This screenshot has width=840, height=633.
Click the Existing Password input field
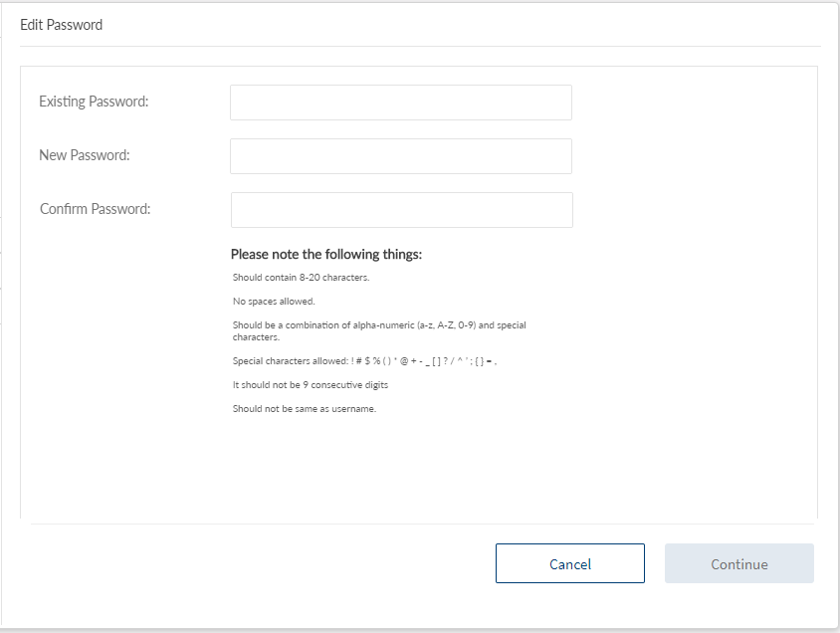pos(400,103)
